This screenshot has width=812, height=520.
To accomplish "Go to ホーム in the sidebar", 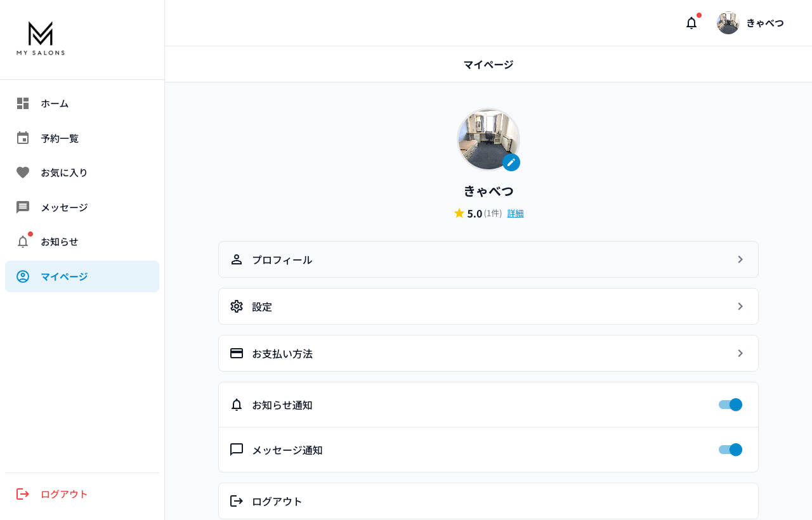I will tap(82, 103).
